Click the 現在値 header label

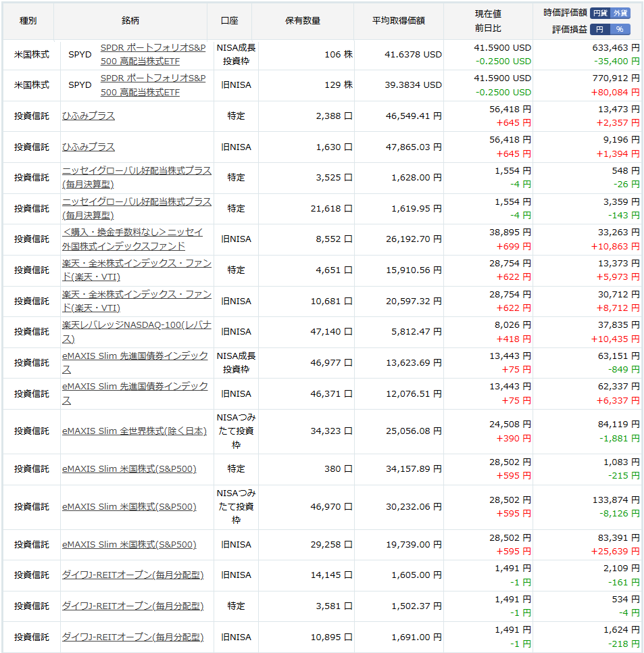tap(488, 14)
